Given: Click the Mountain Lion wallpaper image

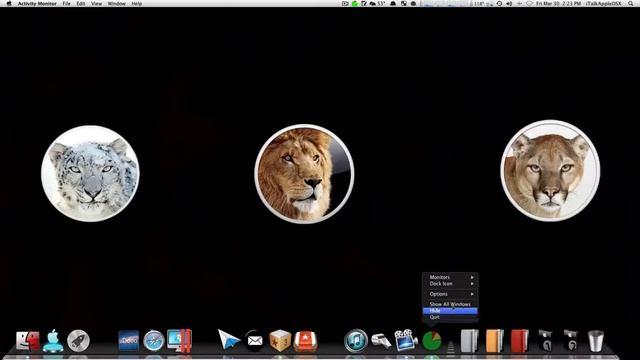Looking at the screenshot, I should point(550,171).
